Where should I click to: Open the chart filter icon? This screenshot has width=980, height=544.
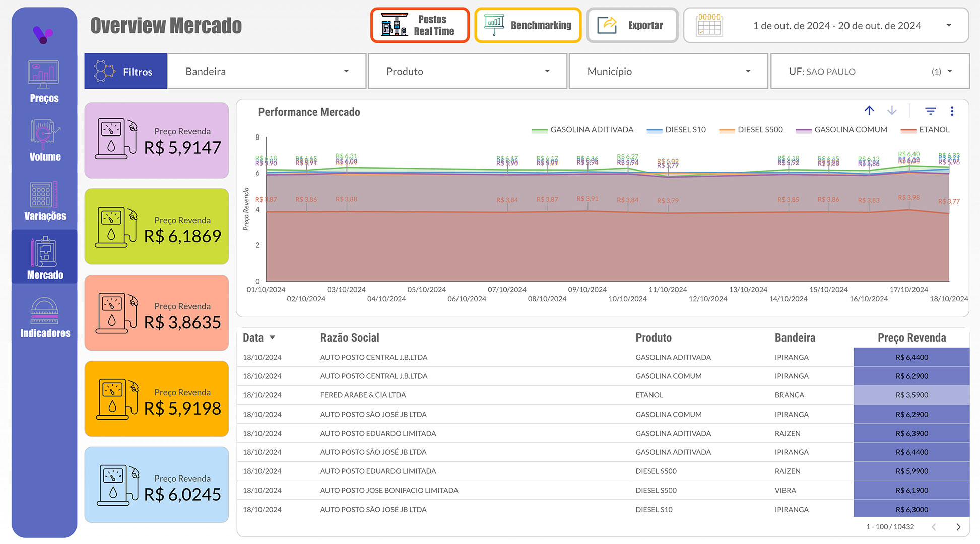[930, 110]
